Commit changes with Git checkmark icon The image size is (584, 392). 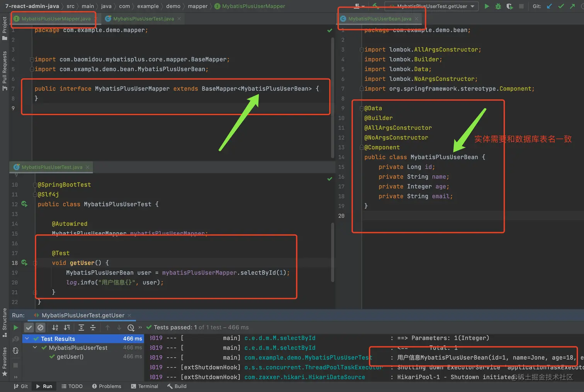pyautogui.click(x=561, y=6)
